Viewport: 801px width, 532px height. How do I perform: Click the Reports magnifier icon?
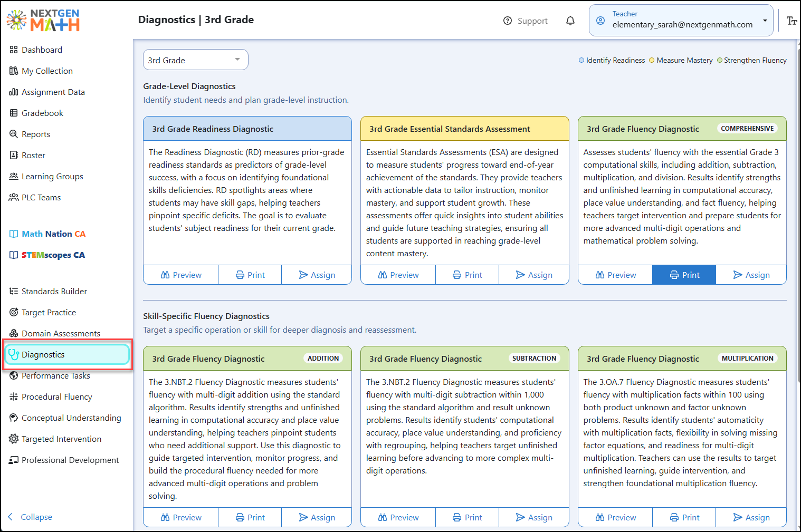pyautogui.click(x=14, y=134)
